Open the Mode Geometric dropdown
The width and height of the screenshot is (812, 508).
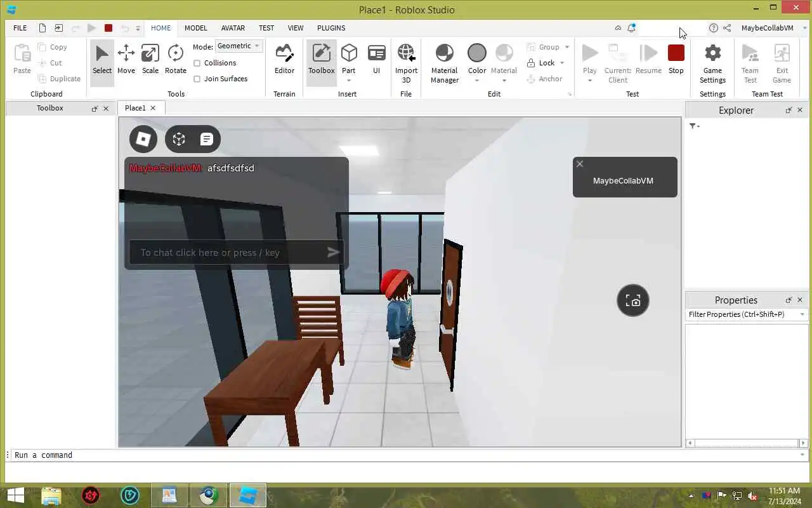[239, 46]
